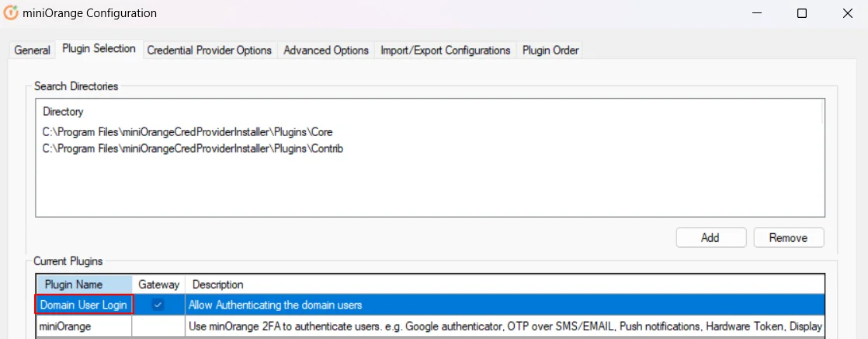This screenshot has height=339, width=868.
Task: Select the miniOrange plugin name cell
Action: pyautogui.click(x=84, y=327)
